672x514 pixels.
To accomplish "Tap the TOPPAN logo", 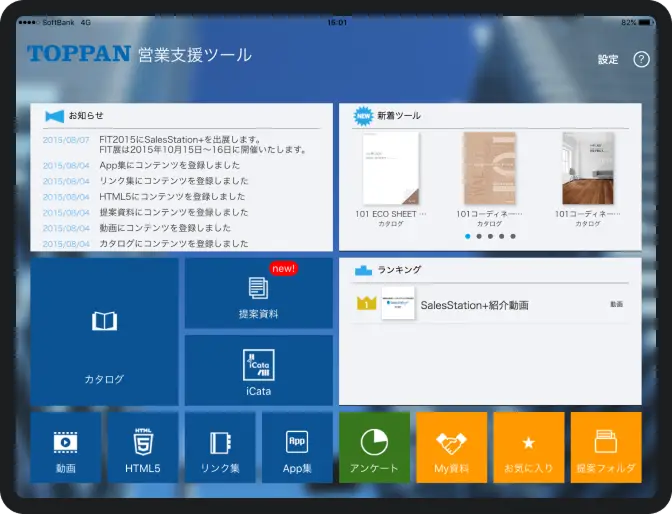I will tap(79, 54).
